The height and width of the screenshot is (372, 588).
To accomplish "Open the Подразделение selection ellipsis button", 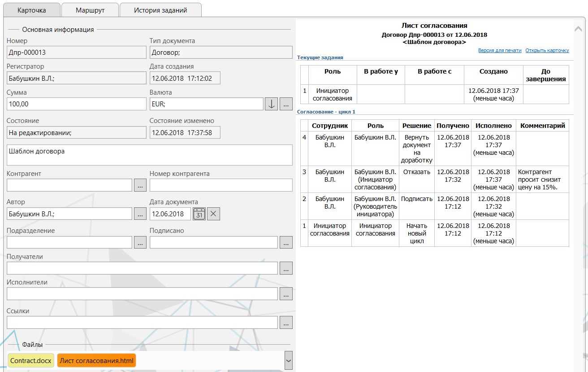I will [140, 242].
